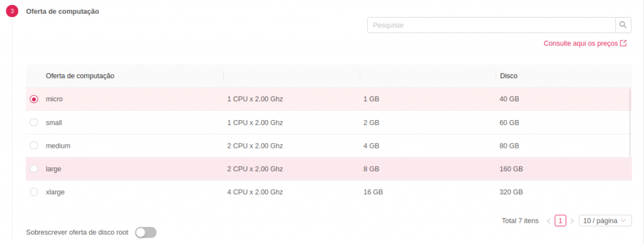
Task: Select the small offering radio button
Action: pos(34,123)
